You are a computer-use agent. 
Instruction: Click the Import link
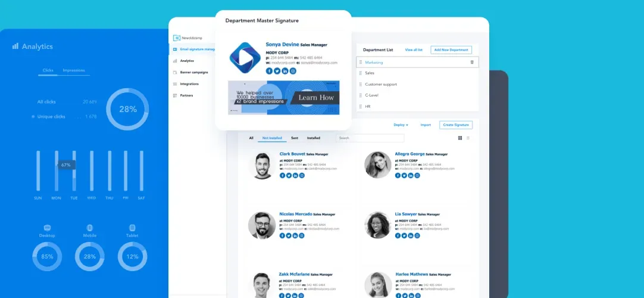pyautogui.click(x=426, y=125)
